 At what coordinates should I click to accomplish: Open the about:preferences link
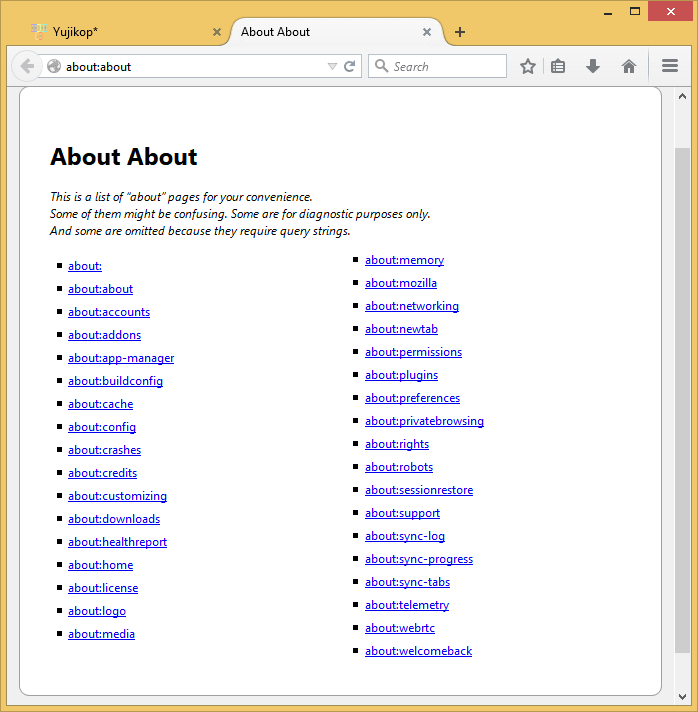[x=412, y=398]
